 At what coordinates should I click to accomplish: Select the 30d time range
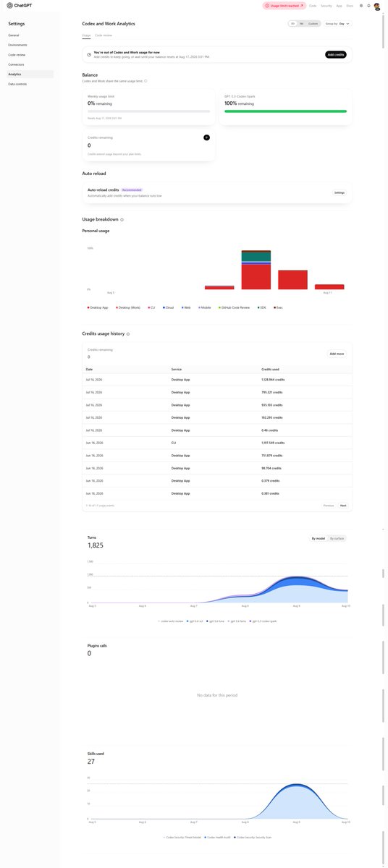(301, 24)
